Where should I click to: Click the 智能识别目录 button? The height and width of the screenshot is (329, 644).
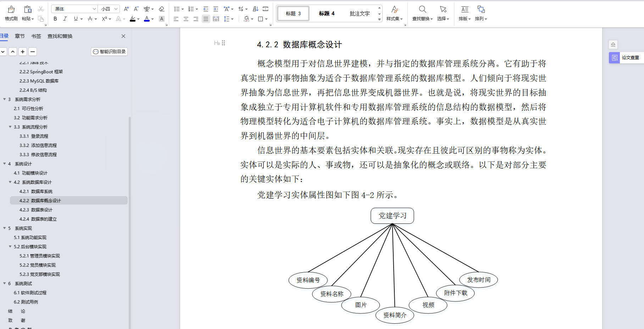[109, 51]
